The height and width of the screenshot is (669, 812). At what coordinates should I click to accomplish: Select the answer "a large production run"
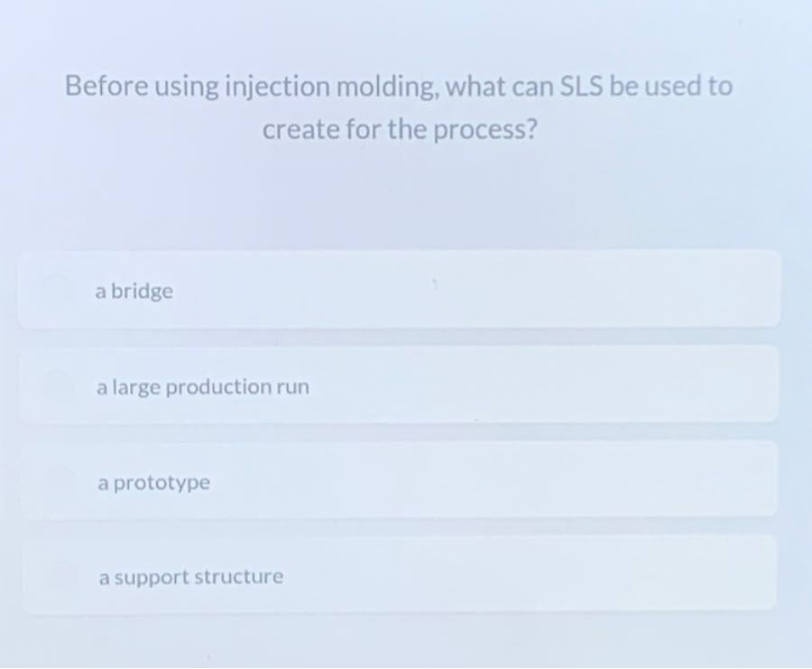(x=397, y=386)
